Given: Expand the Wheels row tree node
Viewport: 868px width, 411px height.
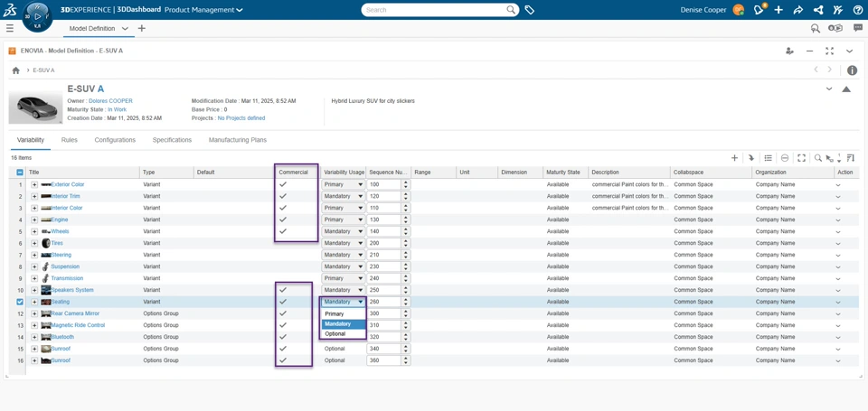Looking at the screenshot, I should [x=34, y=231].
